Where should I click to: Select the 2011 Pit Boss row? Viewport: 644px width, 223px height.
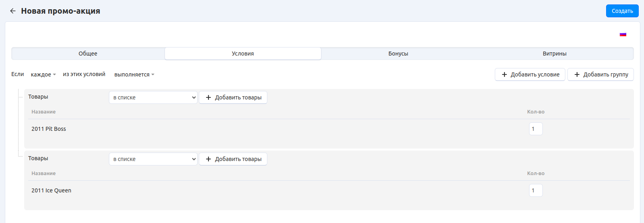point(49,129)
